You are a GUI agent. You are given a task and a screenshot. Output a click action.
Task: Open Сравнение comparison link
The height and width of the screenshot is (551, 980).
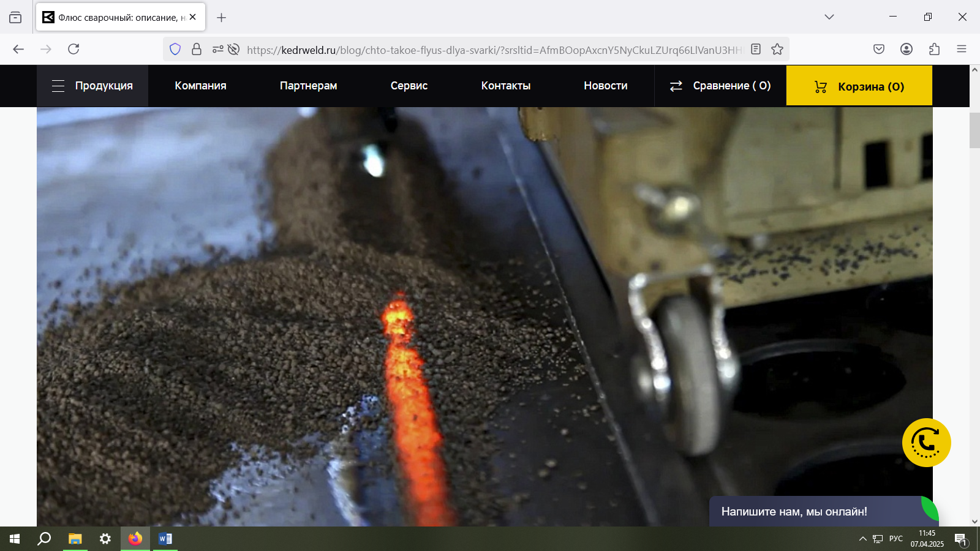(x=720, y=86)
